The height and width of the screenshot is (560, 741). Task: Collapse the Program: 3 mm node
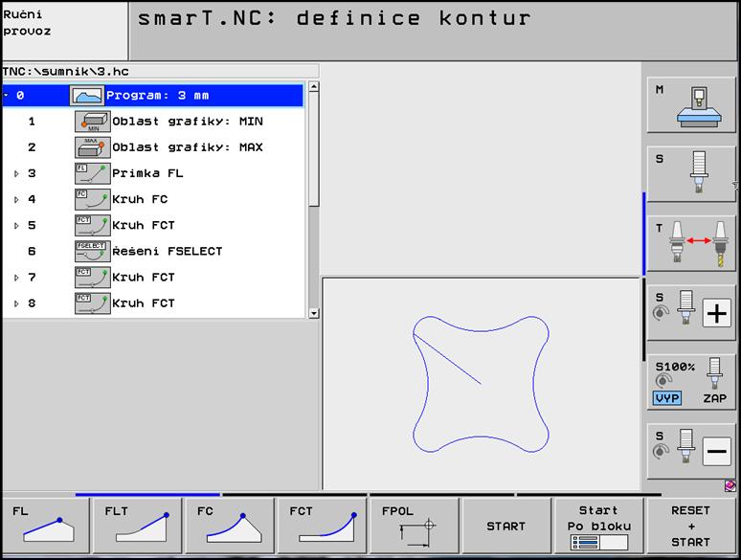[7, 96]
